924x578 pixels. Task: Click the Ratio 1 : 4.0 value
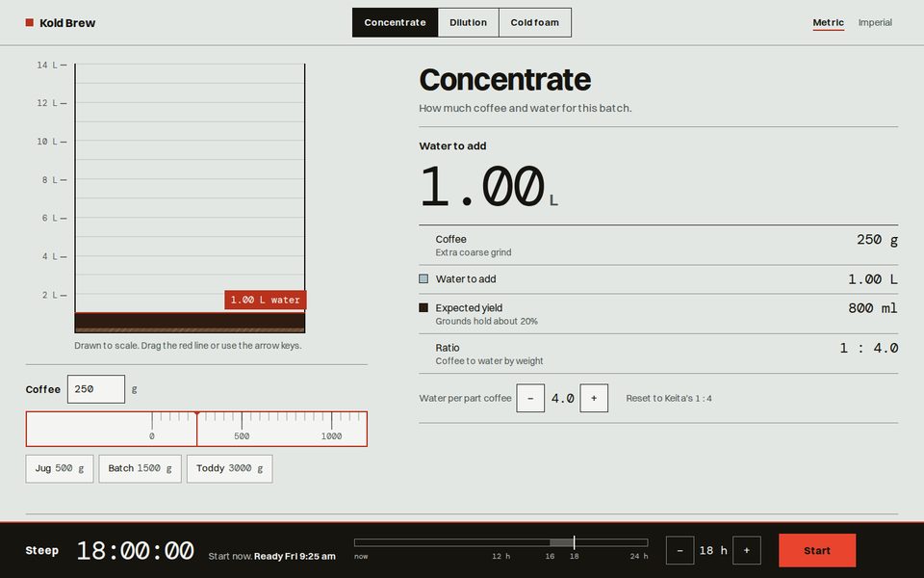click(x=868, y=348)
